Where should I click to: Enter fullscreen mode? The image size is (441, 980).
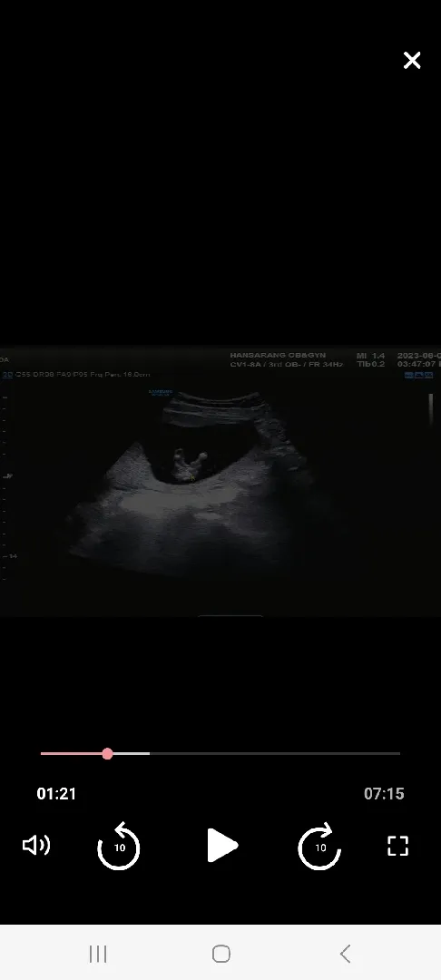(x=398, y=846)
